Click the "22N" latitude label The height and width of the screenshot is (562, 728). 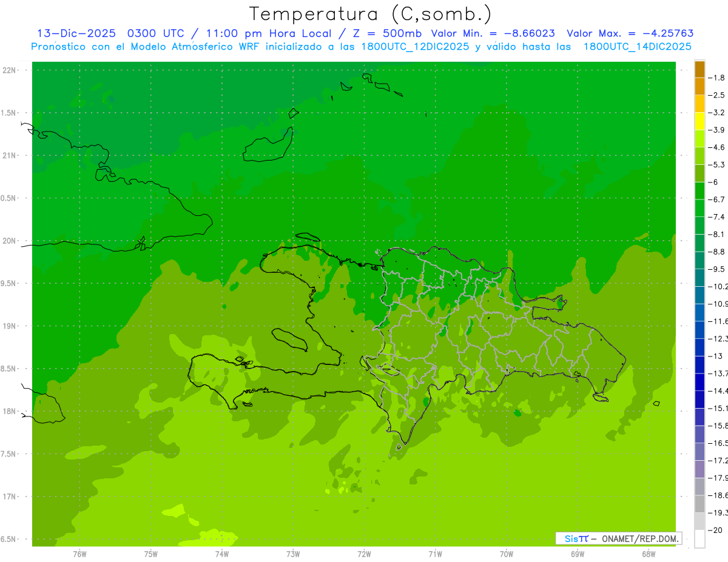[10, 70]
